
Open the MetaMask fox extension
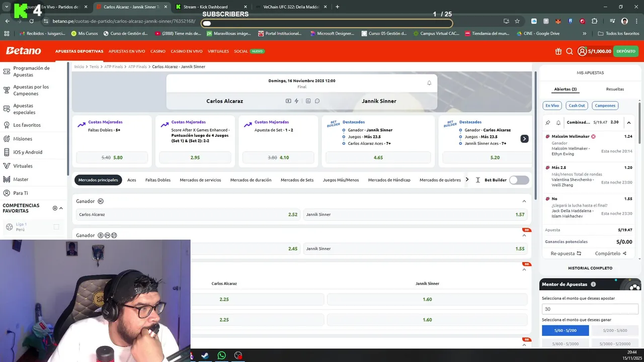click(558, 21)
